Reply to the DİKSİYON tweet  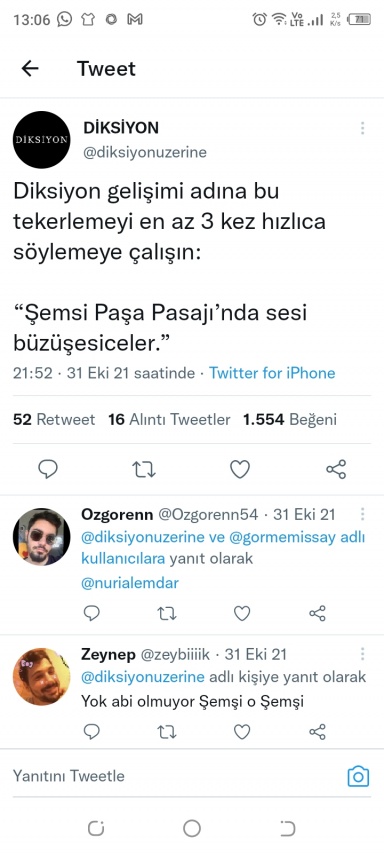click(48, 469)
